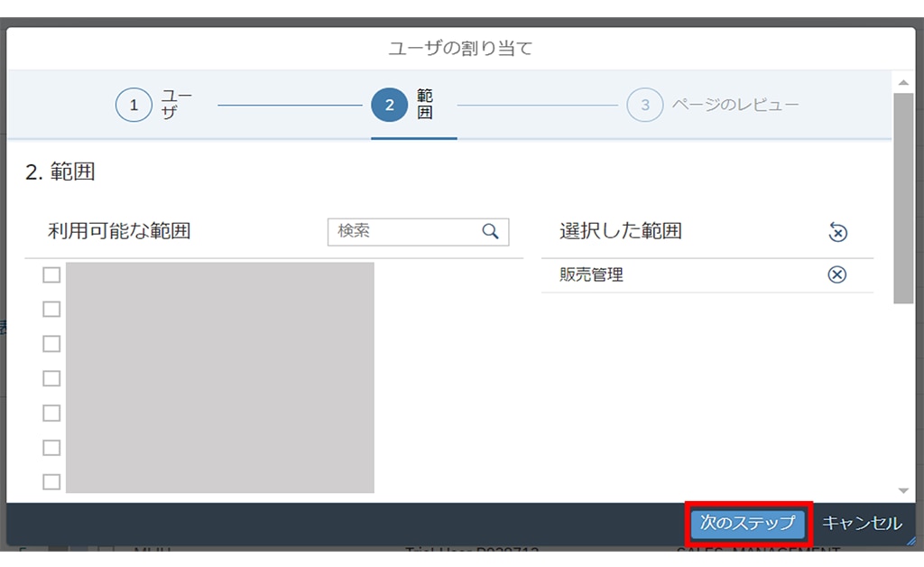Viewport: 924px width, 567px height.
Task: Tick the first checkbox under 利用可能な範囲
Action: [51, 275]
